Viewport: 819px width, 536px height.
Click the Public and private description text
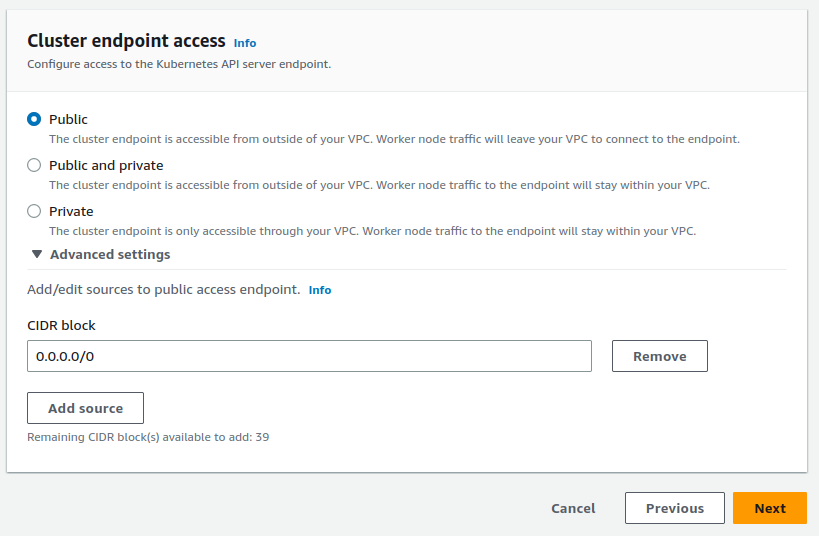pos(380,185)
